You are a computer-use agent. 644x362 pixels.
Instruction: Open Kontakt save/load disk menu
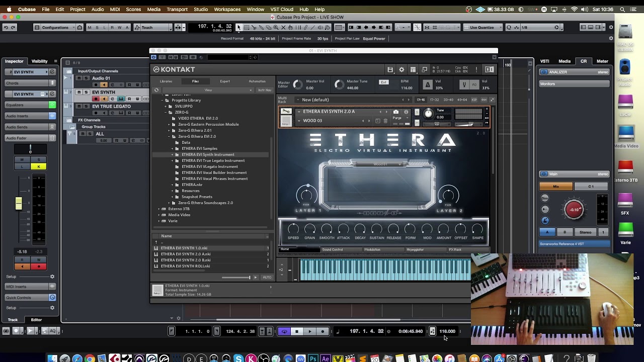click(x=390, y=70)
